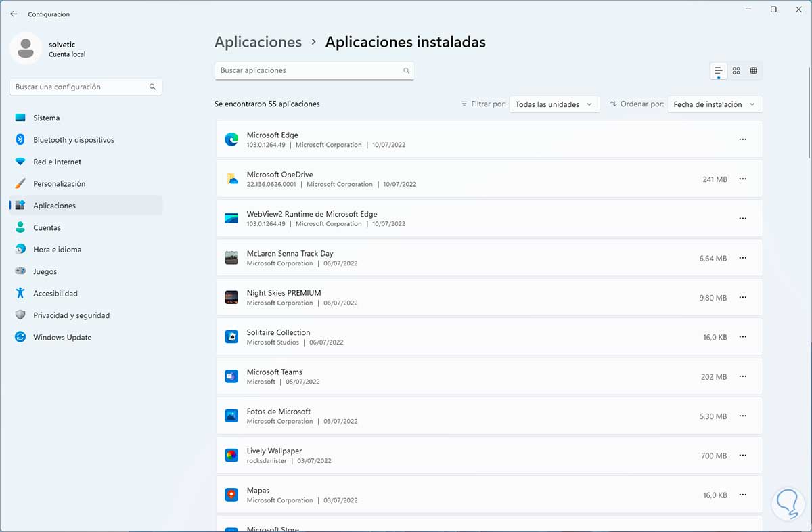Viewport: 812px width, 532px height.
Task: Click the 6,64 MB size value
Action: pos(713,259)
